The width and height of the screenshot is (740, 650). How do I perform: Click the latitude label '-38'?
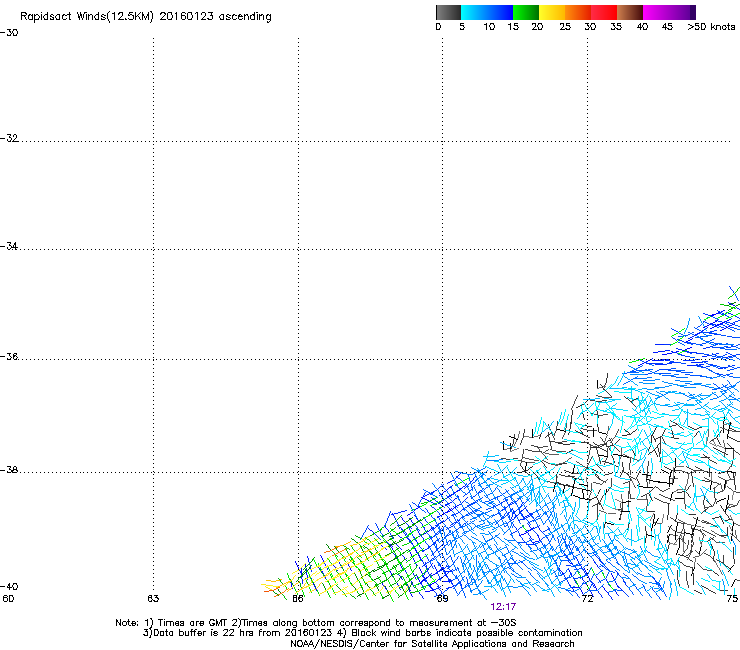click(9, 470)
